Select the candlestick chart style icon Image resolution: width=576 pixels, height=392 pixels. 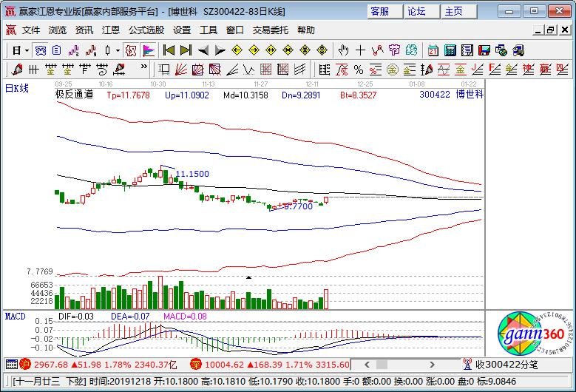pos(107,50)
